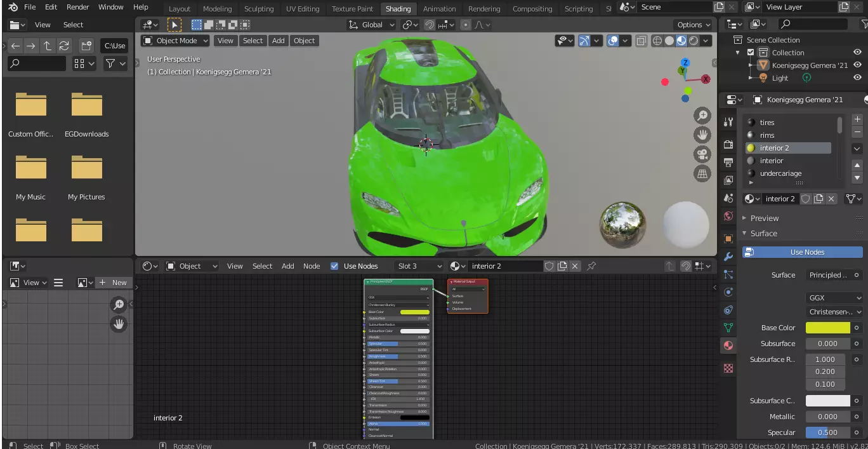Open Base Color swatch in properties
Viewport: 868px width, 449px height.
click(x=828, y=328)
